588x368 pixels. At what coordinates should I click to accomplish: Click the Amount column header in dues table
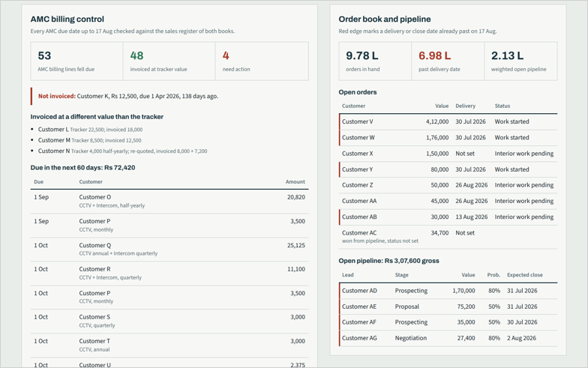point(295,181)
